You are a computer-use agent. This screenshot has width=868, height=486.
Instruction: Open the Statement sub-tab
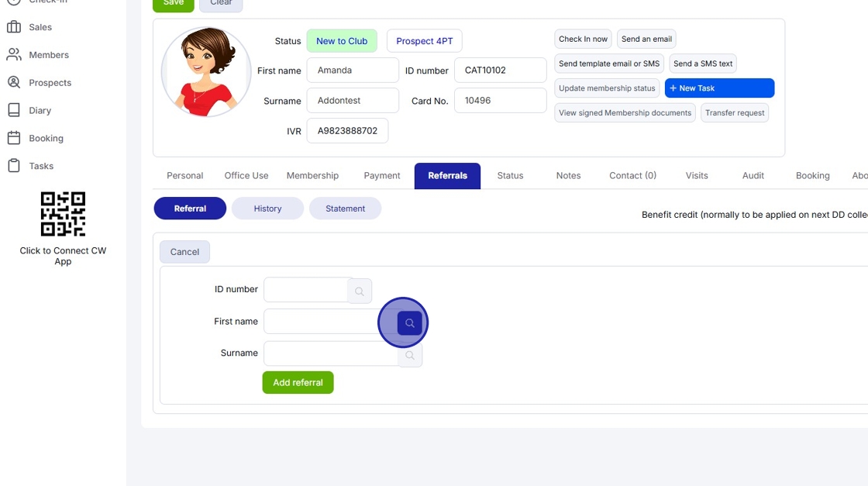click(x=345, y=209)
